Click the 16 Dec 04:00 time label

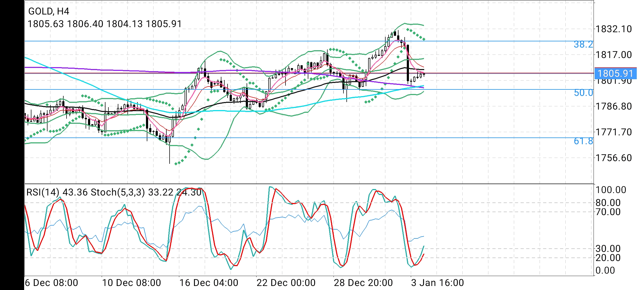209,283
